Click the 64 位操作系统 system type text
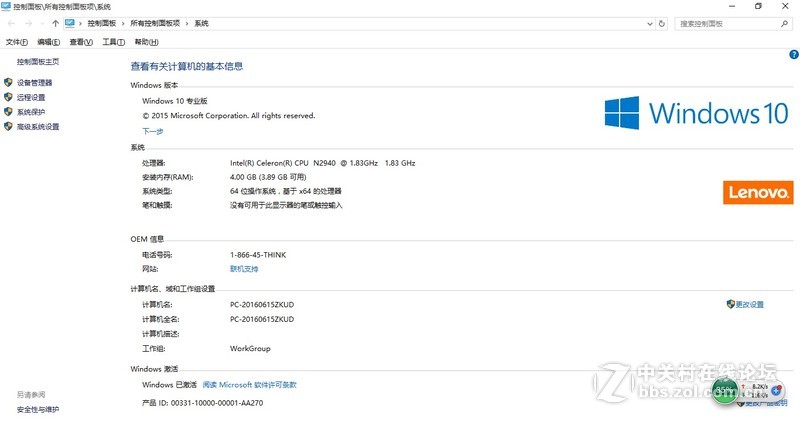The height and width of the screenshot is (426, 800). pos(285,191)
